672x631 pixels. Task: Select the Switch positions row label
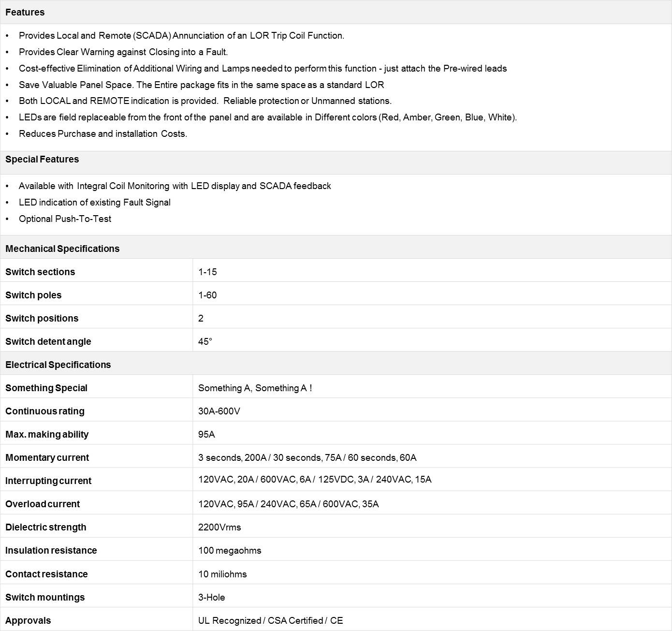click(x=42, y=318)
